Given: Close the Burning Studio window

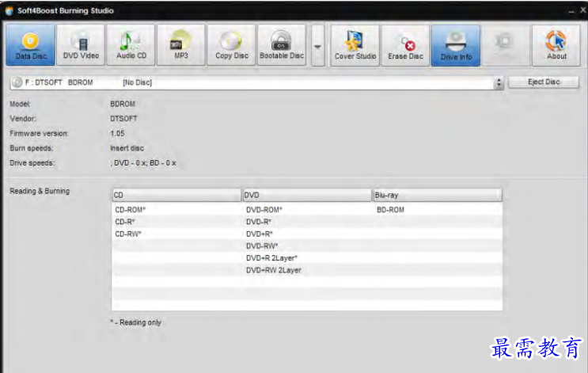Looking at the screenshot, I should pyautogui.click(x=583, y=10).
